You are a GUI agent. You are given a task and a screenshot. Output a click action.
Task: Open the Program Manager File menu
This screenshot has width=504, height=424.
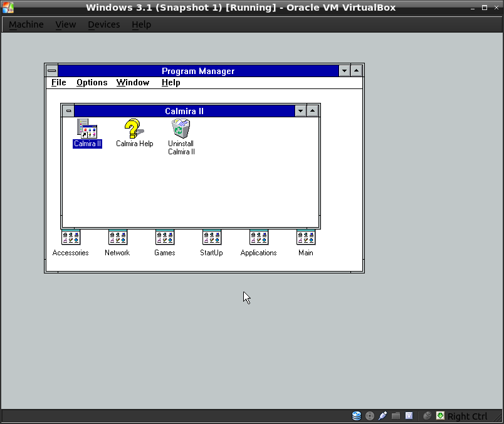pos(58,83)
